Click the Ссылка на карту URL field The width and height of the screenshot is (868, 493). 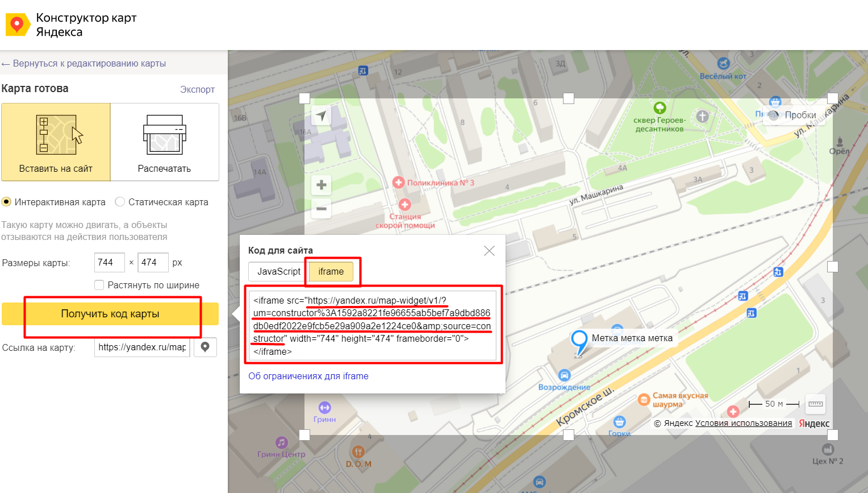[x=142, y=347]
